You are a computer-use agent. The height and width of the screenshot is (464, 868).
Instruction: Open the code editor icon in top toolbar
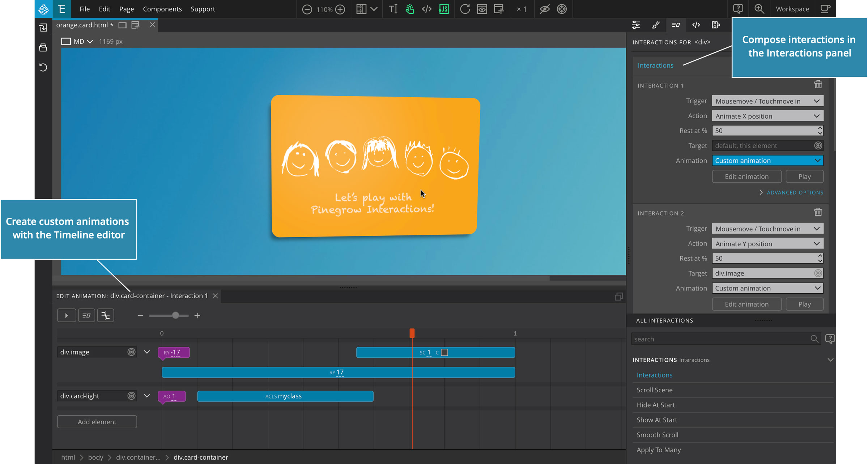coord(427,9)
